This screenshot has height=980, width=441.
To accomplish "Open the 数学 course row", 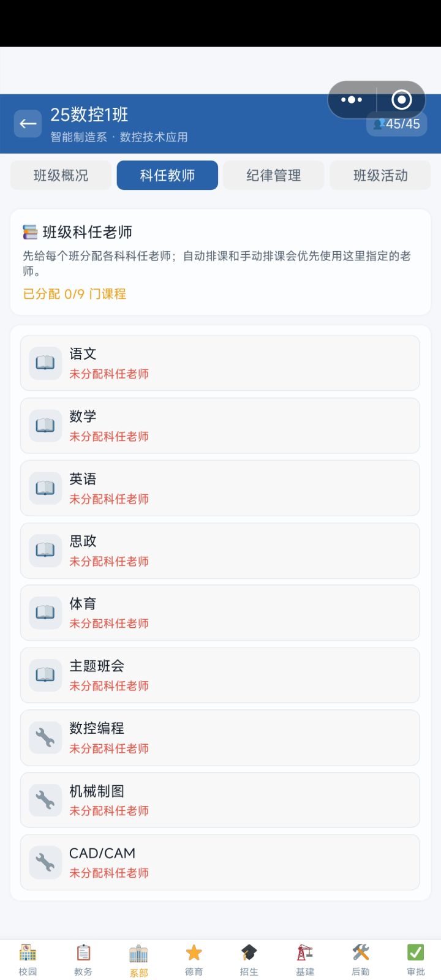I will pyautogui.click(x=220, y=426).
